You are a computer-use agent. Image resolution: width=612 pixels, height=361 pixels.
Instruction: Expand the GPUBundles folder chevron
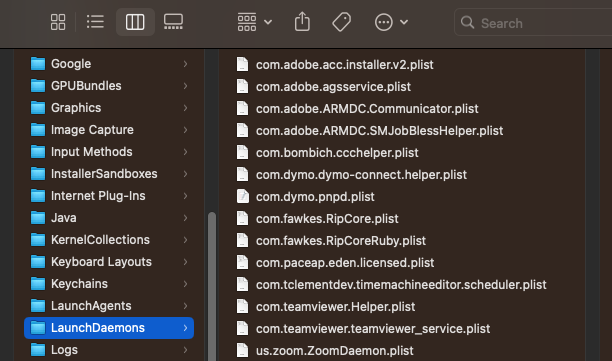[185, 85]
